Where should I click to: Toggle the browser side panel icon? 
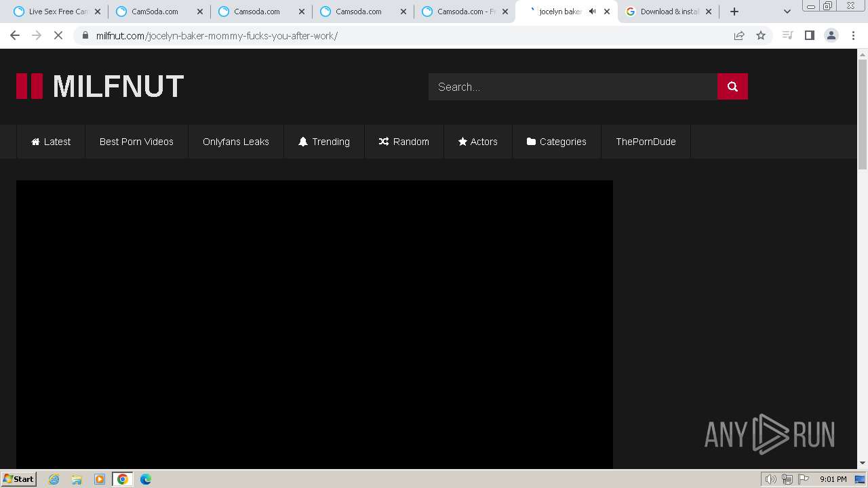tap(809, 35)
